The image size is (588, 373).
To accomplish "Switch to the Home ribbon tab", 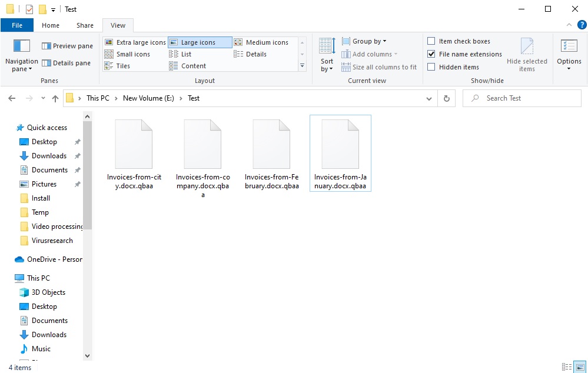I will click(51, 25).
